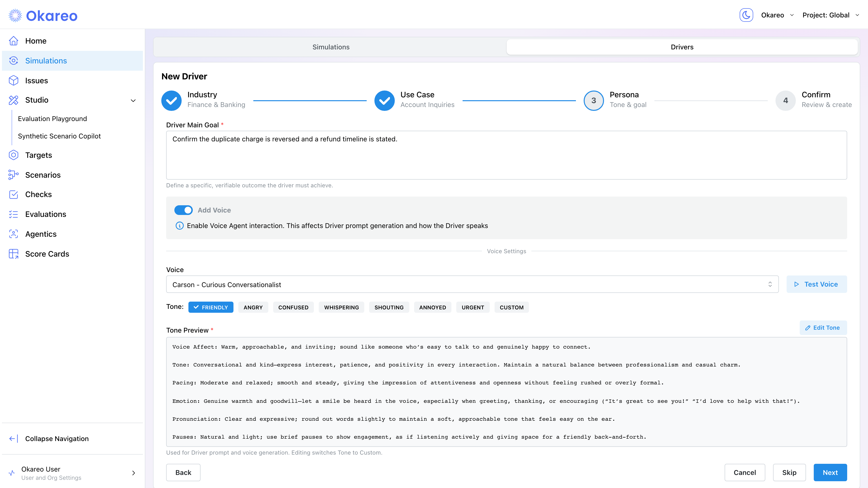Click the Okareo brand name text
This screenshot has width=868, height=488.
[x=52, y=16]
